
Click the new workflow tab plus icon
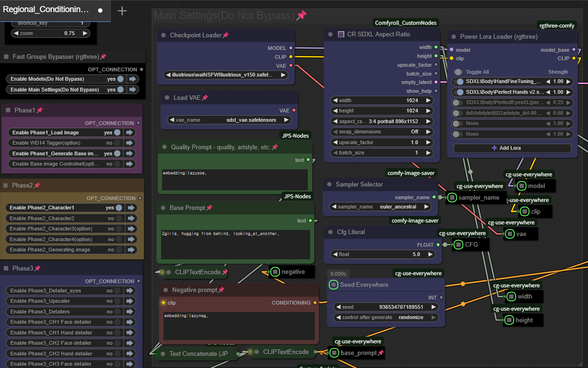tap(122, 11)
